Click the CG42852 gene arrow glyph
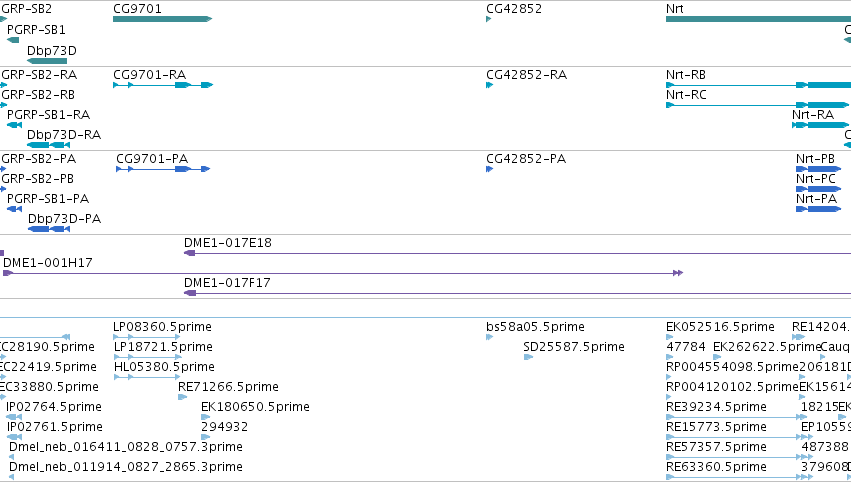851x482 pixels. [x=488, y=19]
